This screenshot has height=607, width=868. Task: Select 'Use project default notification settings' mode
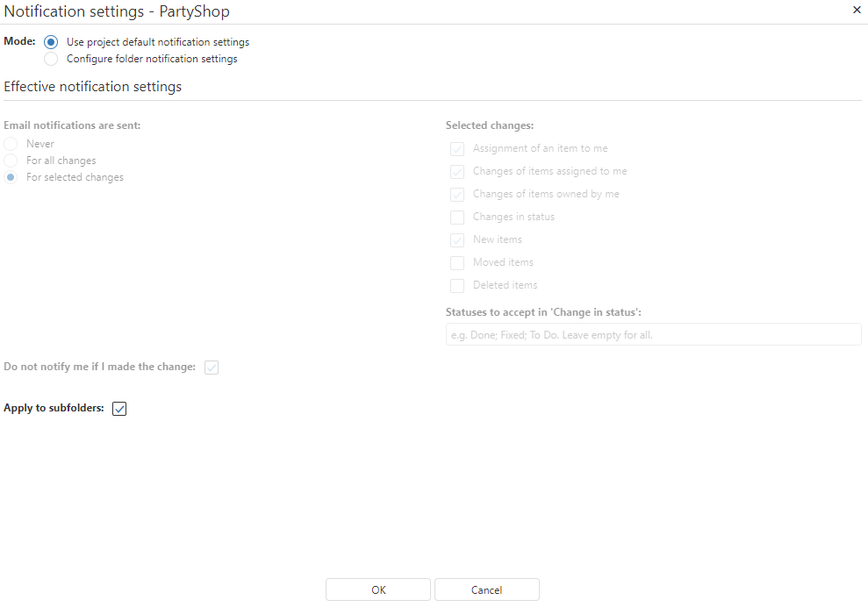click(51, 42)
